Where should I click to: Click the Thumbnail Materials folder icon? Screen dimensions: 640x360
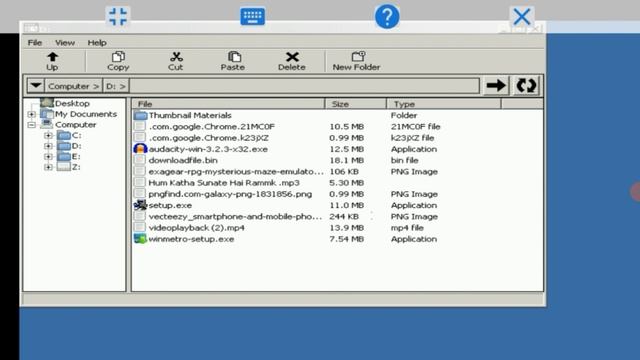[140, 116]
